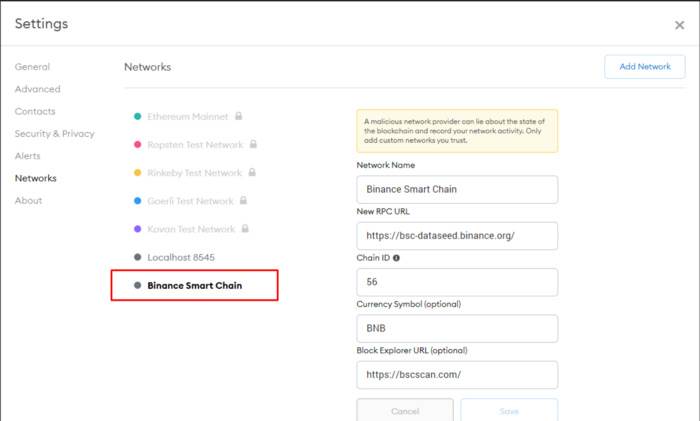
Task: Click the lock icon beside Ropsten Test Network
Action: pyautogui.click(x=253, y=144)
